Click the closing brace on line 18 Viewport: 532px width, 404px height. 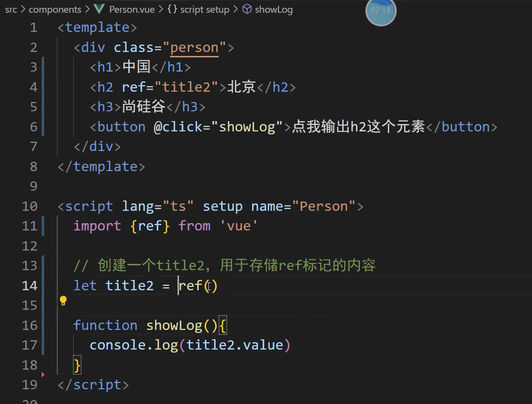coord(77,365)
